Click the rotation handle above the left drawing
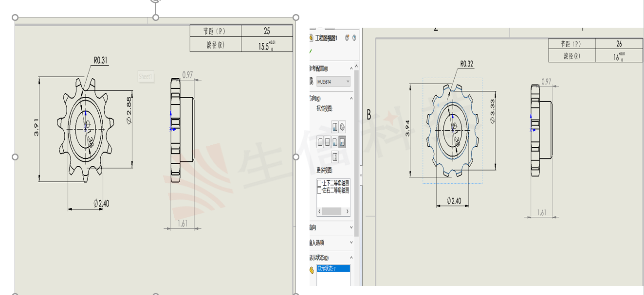 click(x=155, y=1)
